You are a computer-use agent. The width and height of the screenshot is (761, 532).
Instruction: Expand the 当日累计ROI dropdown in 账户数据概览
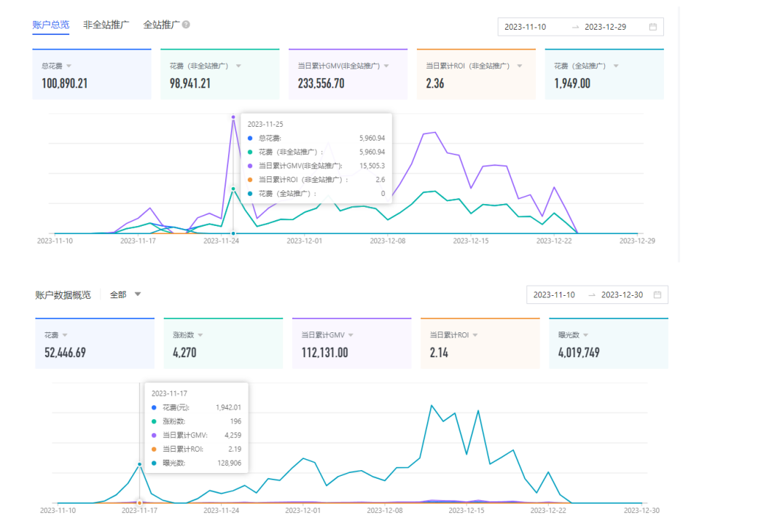[x=475, y=335]
